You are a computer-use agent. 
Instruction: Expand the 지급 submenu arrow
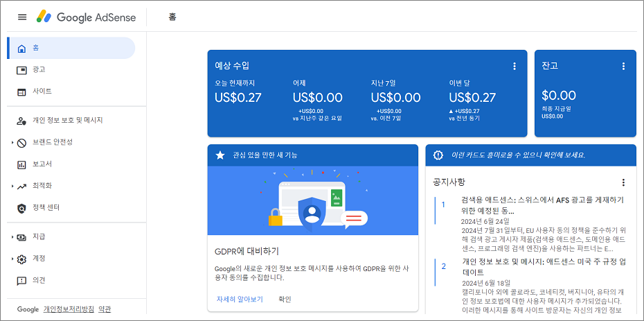click(12, 236)
